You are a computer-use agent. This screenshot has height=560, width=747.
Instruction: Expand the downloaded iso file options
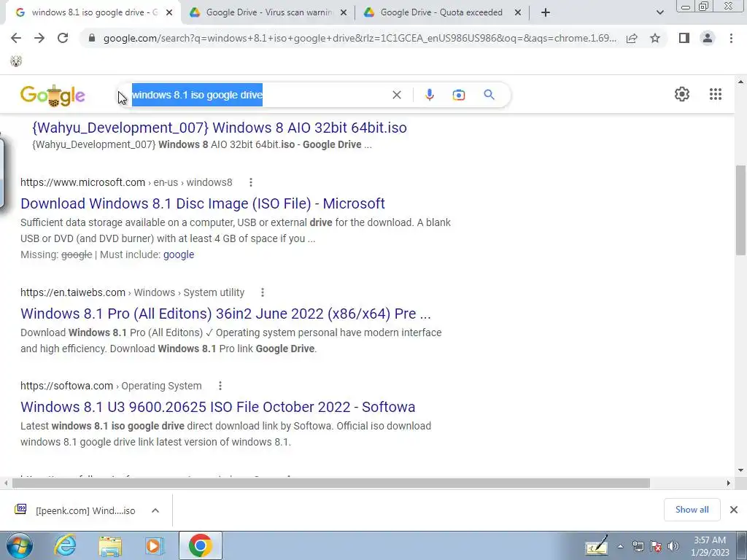click(155, 510)
